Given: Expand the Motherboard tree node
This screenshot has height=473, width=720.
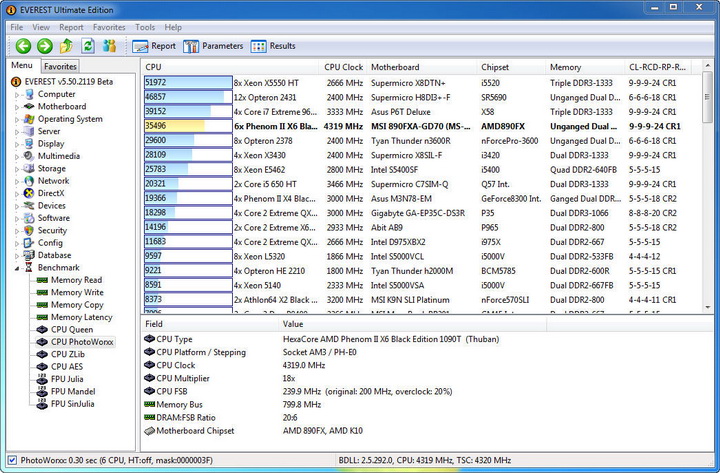Looking at the screenshot, I should pyautogui.click(x=17, y=107).
